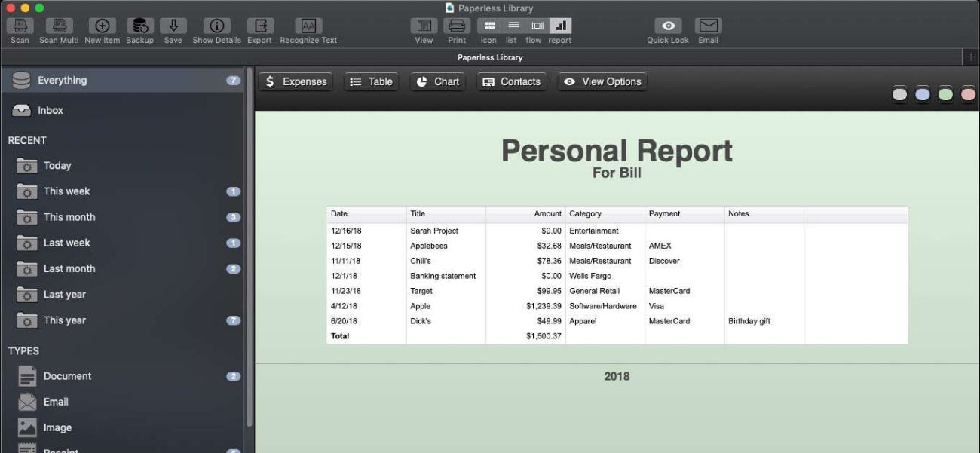
Task: Select the Scan tool in the toolbar
Action: click(x=19, y=29)
